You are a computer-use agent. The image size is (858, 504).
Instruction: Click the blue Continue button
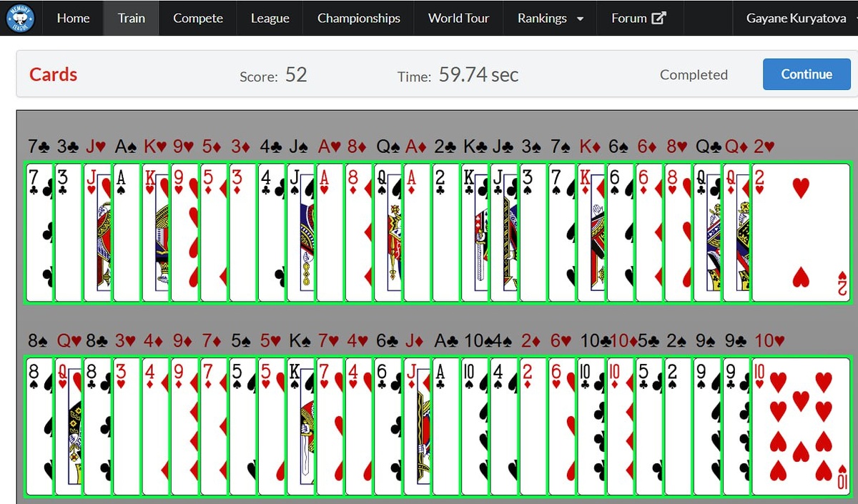pyautogui.click(x=807, y=74)
